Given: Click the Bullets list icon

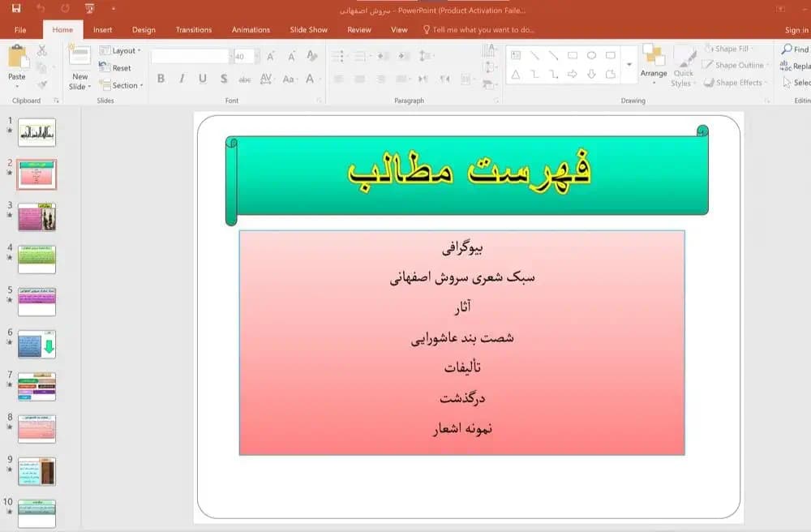Looking at the screenshot, I should [x=337, y=56].
